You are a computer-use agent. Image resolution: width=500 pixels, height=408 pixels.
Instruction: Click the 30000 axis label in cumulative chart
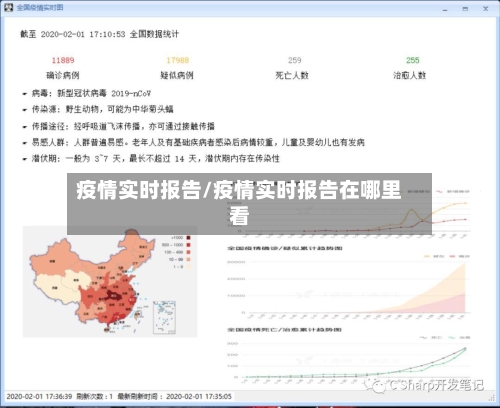click(236, 262)
